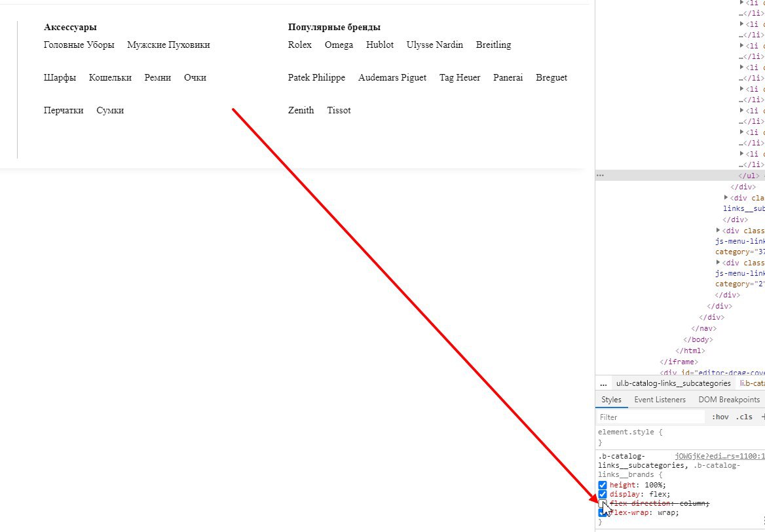Switch to the Styles tab
765x532 pixels.
[611, 399]
